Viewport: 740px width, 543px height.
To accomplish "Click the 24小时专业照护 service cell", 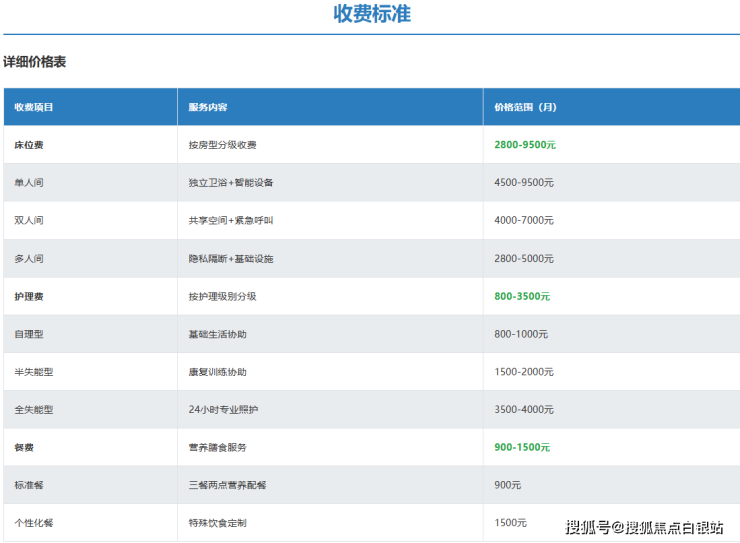I will pyautogui.click(x=223, y=410).
